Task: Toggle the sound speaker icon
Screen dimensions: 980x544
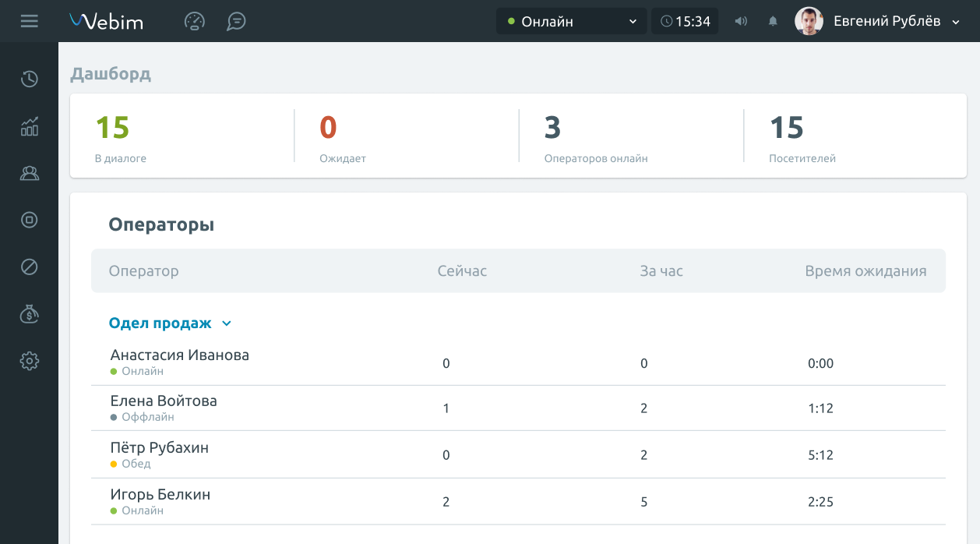Action: (741, 21)
